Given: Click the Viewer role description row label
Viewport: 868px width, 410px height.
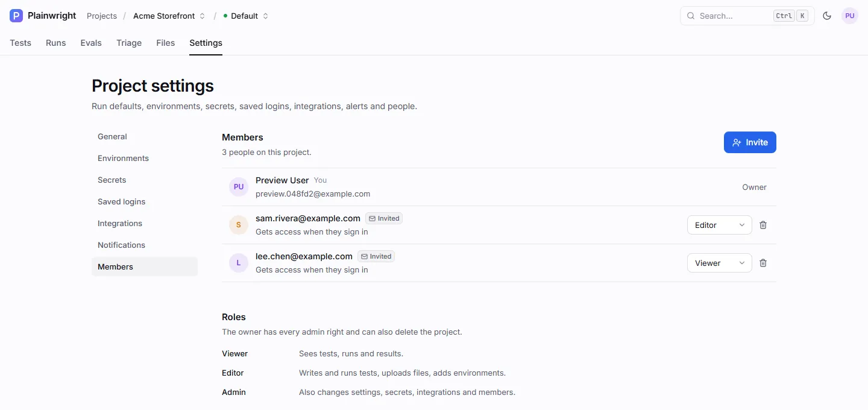Looking at the screenshot, I should (234, 354).
